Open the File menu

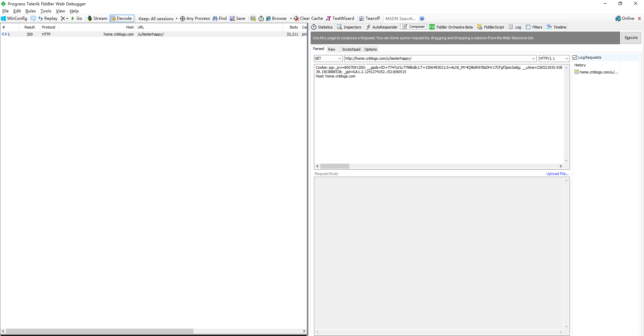pos(5,11)
